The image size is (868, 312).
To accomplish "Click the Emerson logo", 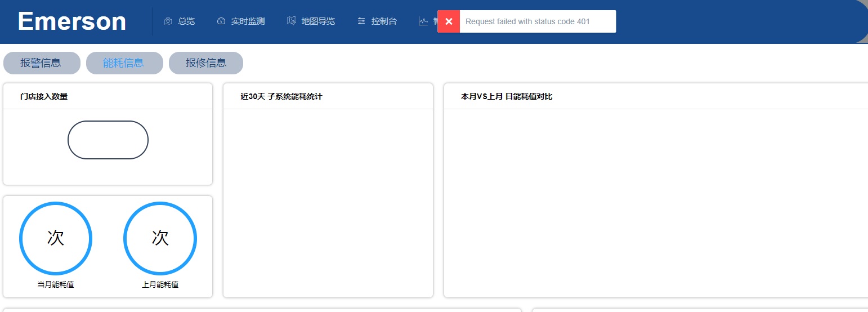I will (x=72, y=21).
